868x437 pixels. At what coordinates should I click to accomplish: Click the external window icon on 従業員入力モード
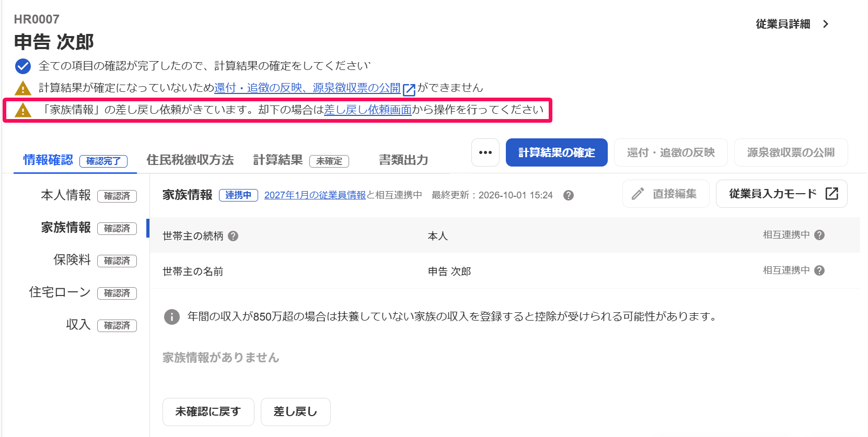pyautogui.click(x=831, y=194)
